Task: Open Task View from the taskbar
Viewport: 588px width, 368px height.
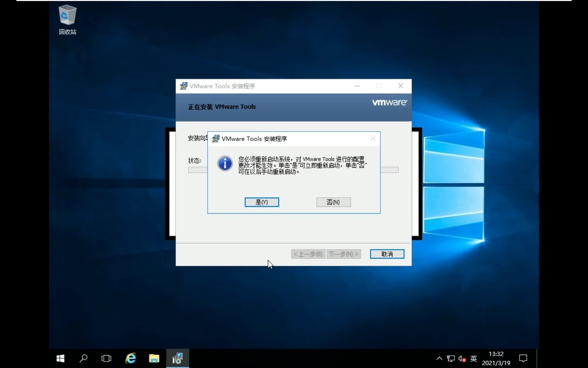Action: click(107, 358)
